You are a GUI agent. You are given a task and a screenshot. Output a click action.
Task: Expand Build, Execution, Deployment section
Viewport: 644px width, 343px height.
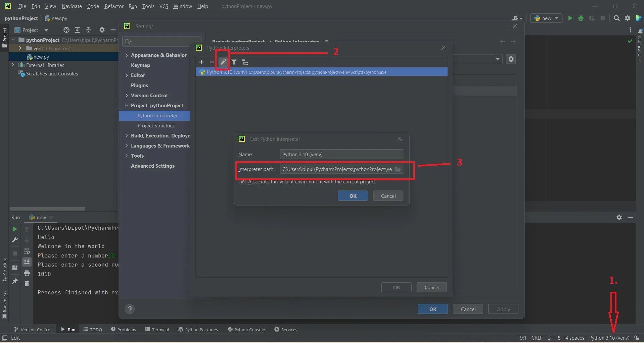[127, 136]
